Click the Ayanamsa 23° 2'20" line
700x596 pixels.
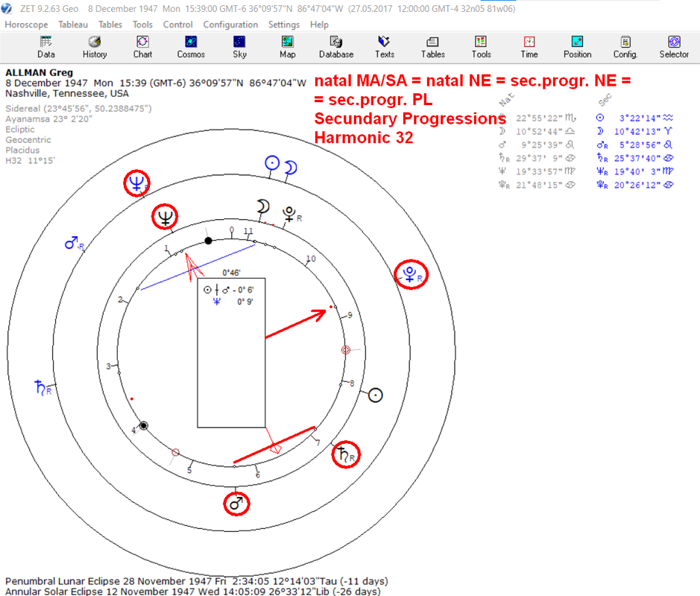[x=48, y=118]
